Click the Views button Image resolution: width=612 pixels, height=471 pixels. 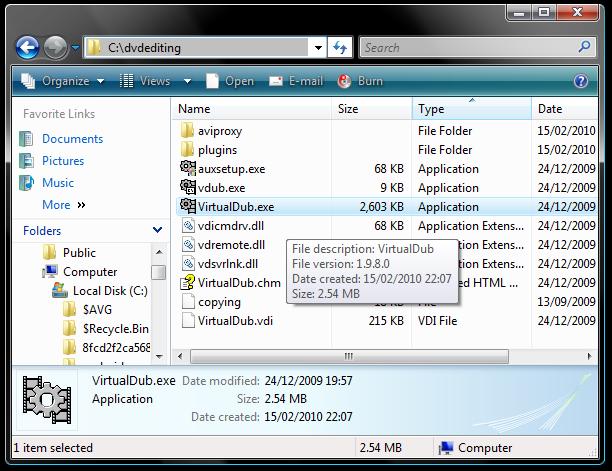[145, 81]
